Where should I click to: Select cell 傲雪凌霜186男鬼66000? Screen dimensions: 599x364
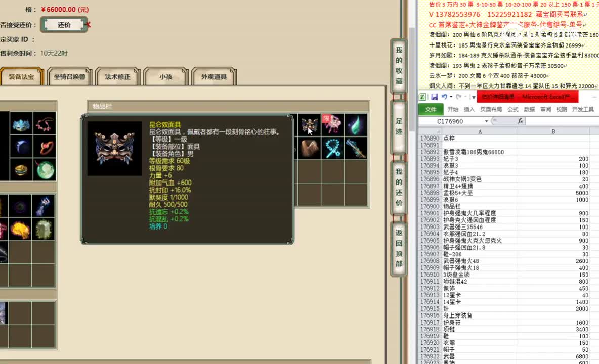[x=480, y=152]
